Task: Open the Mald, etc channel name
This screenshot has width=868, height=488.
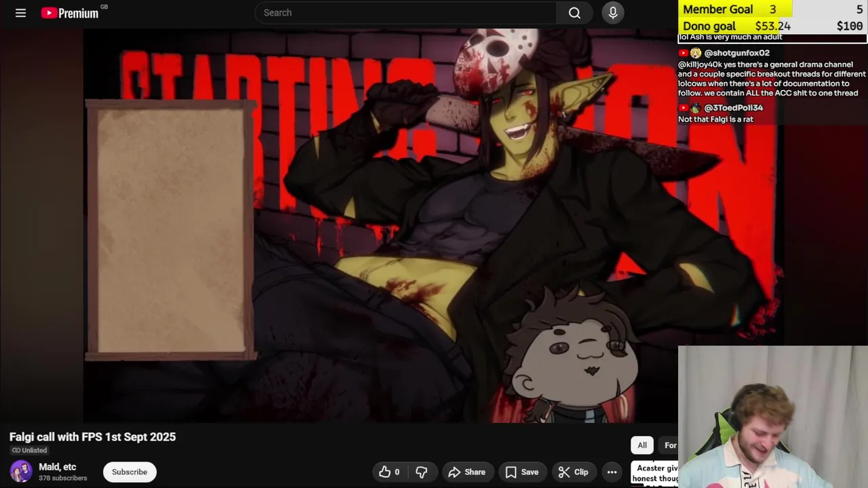Action: tap(58, 467)
